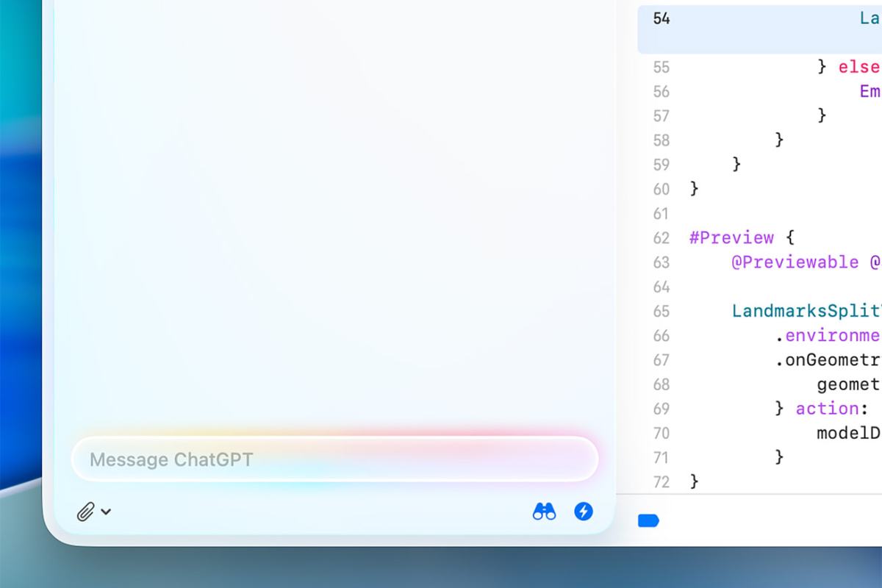Image resolution: width=882 pixels, height=588 pixels.
Task: Click line number 58 in the gutter
Action: click(660, 140)
